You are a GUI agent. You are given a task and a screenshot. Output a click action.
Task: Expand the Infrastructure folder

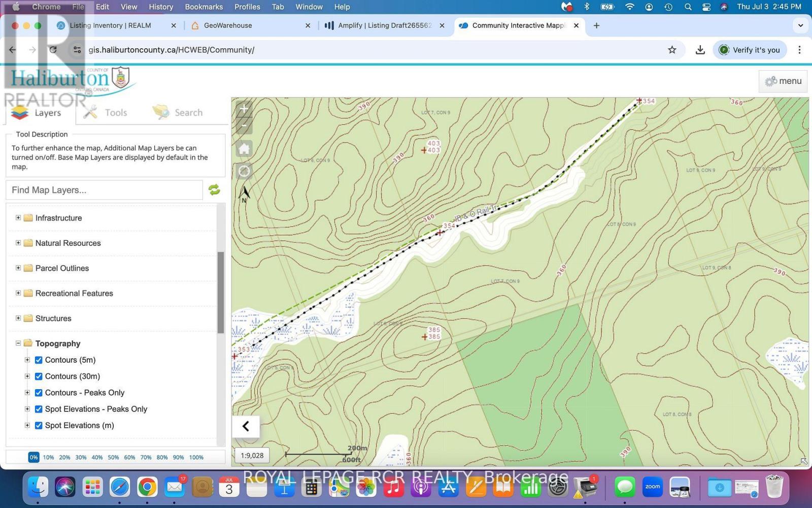pyautogui.click(x=17, y=217)
